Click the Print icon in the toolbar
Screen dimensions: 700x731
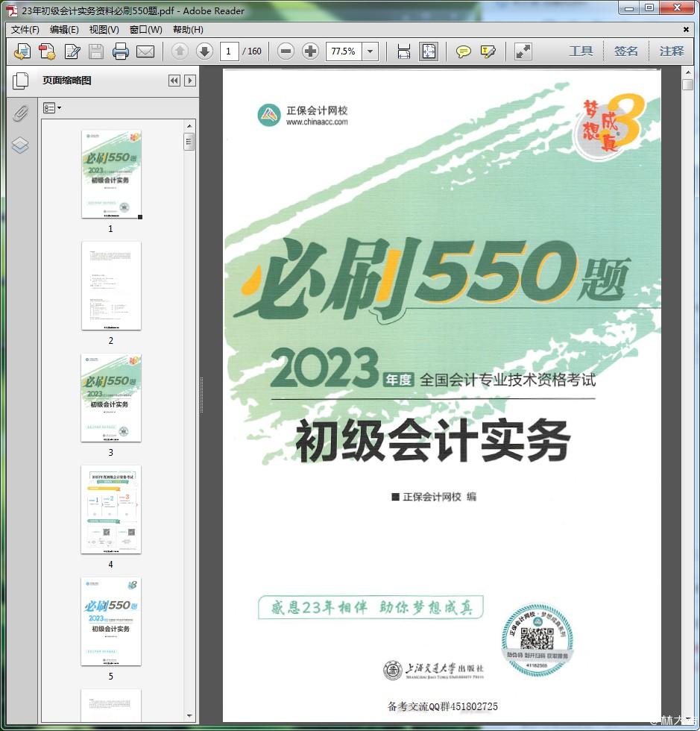coord(121,51)
